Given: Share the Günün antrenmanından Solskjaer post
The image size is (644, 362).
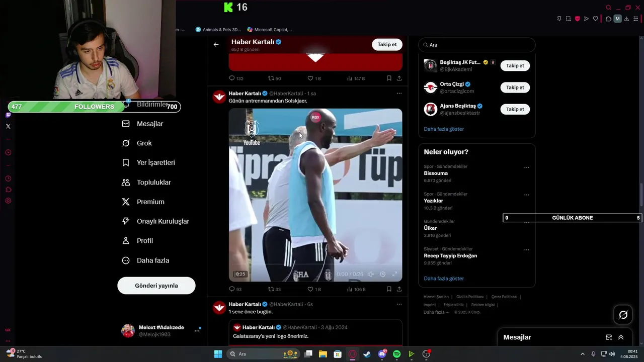Looking at the screenshot, I should tap(399, 289).
